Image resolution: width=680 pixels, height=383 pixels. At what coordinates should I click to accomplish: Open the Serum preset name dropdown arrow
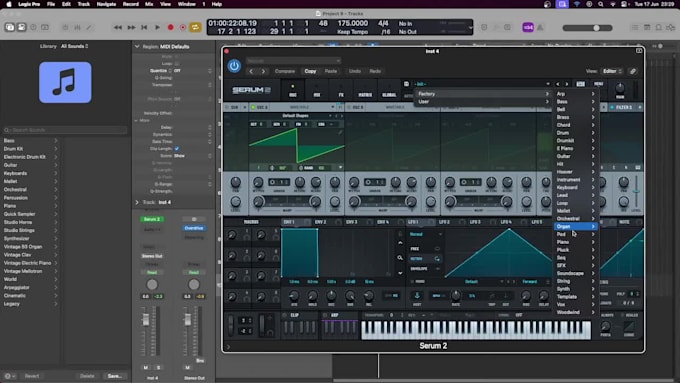tap(548, 84)
